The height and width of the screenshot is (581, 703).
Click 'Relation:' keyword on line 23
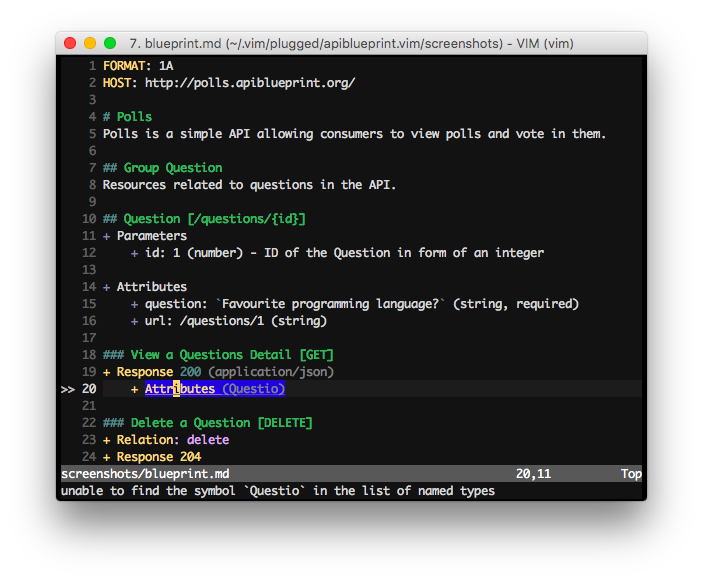[148, 440]
